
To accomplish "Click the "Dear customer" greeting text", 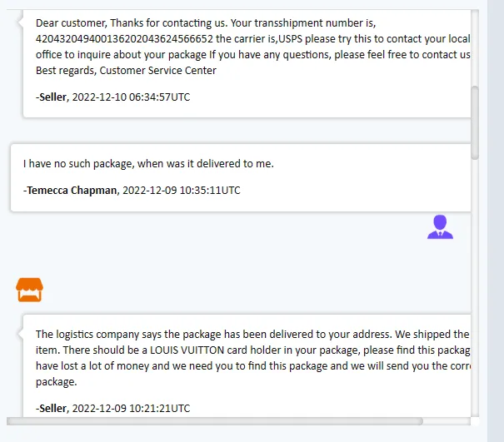I will click(x=71, y=23).
